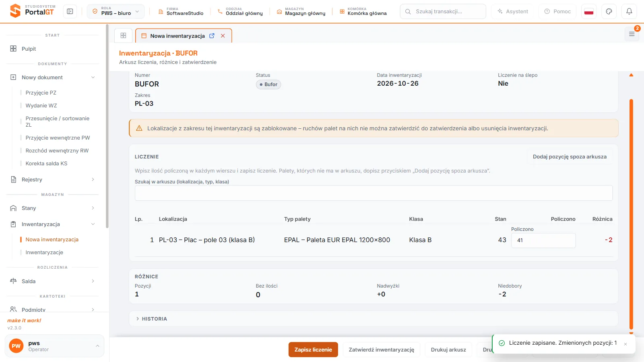This screenshot has height=362, width=644.
Task: Open Przesunięcie / sortowanie ZL
Action: pyautogui.click(x=58, y=121)
